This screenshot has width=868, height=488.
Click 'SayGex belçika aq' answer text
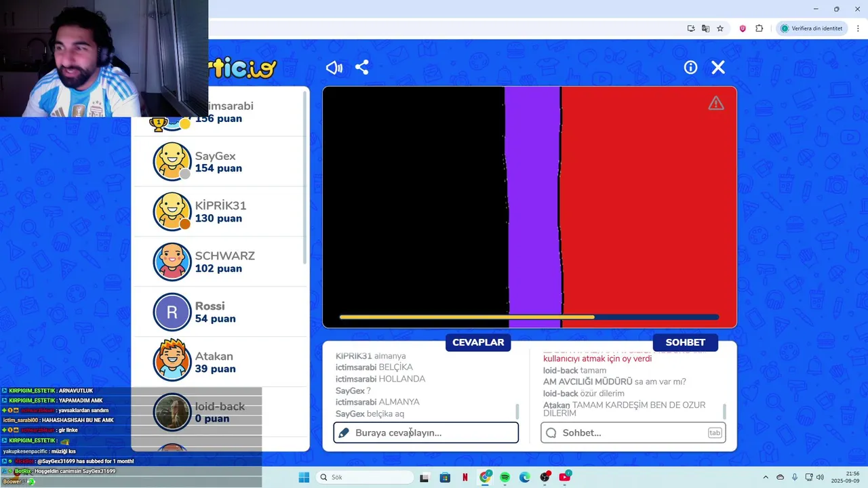tap(370, 413)
